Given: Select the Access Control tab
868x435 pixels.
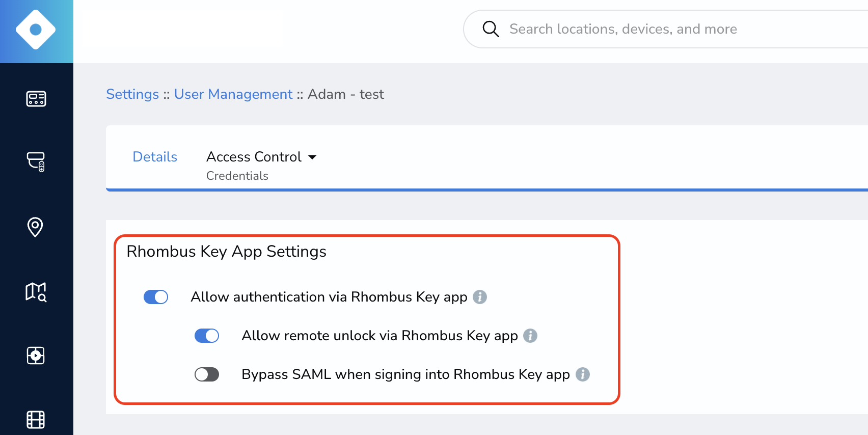Looking at the screenshot, I should tap(254, 157).
